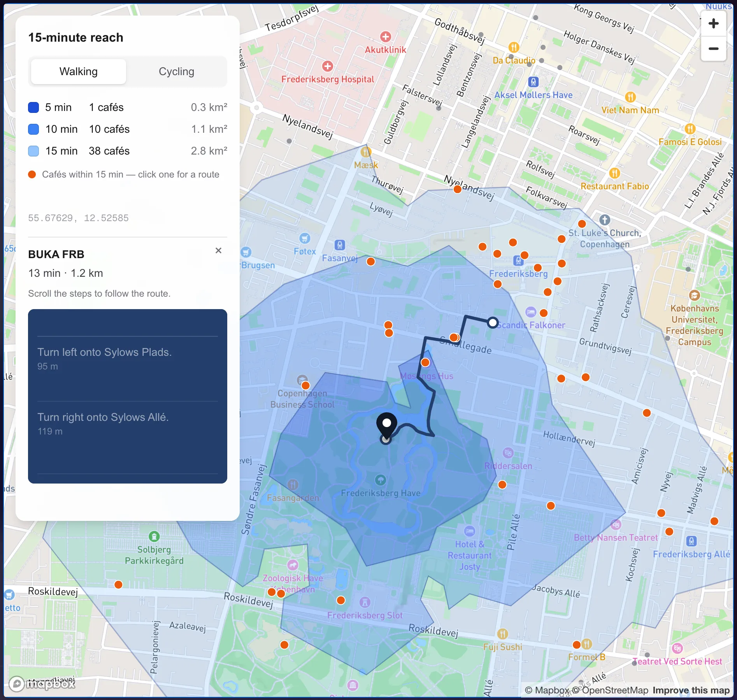This screenshot has height=700, width=737.
Task: Click the Solbjerg Parkkirkegård cemetery icon
Action: click(154, 536)
